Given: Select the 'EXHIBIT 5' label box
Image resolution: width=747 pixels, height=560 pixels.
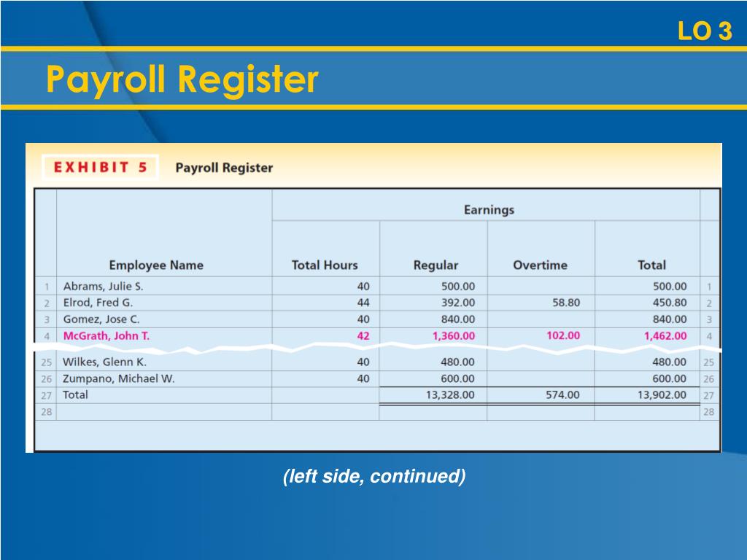Looking at the screenshot, I should coord(100,167).
